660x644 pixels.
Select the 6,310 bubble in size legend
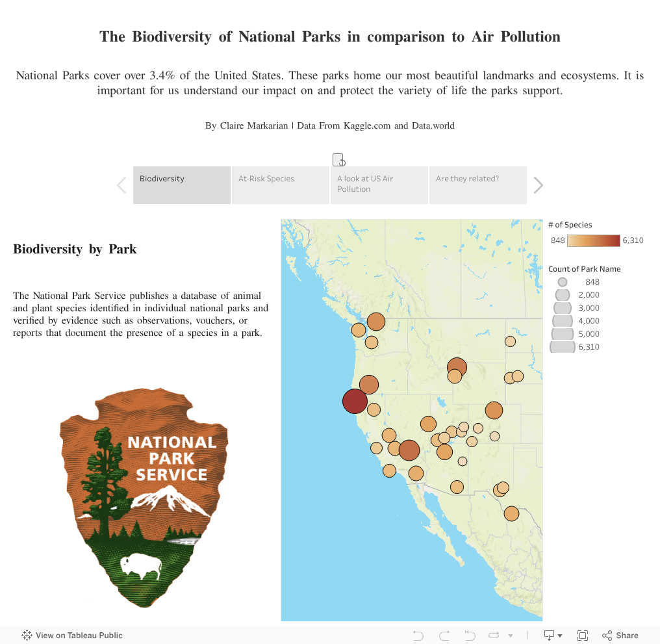tap(563, 347)
